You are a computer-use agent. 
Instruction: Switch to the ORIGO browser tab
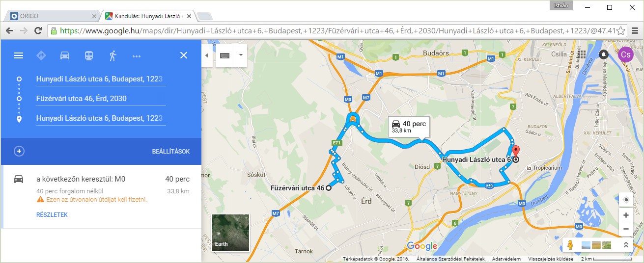pyautogui.click(x=52, y=16)
